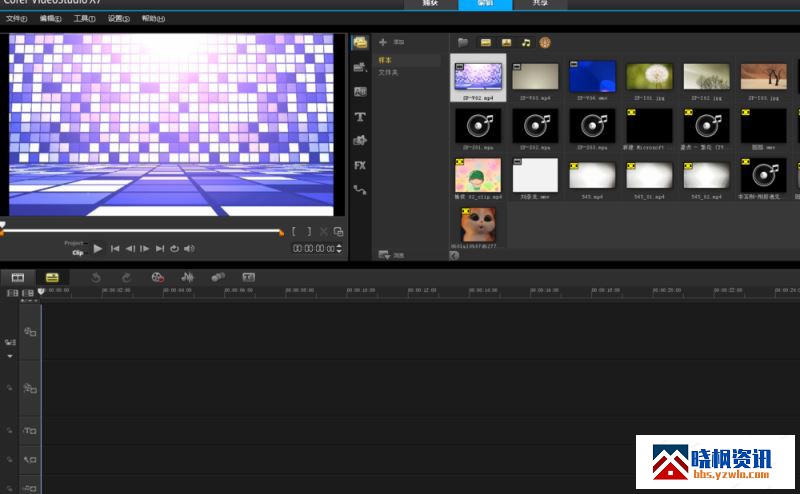Switch preview to Clip mode

(x=78, y=253)
